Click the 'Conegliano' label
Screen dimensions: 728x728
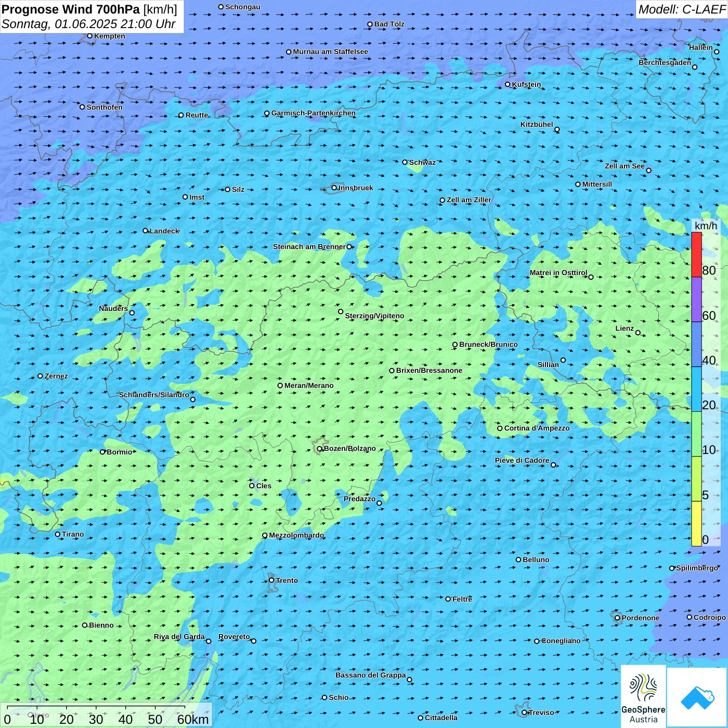pyautogui.click(x=561, y=641)
